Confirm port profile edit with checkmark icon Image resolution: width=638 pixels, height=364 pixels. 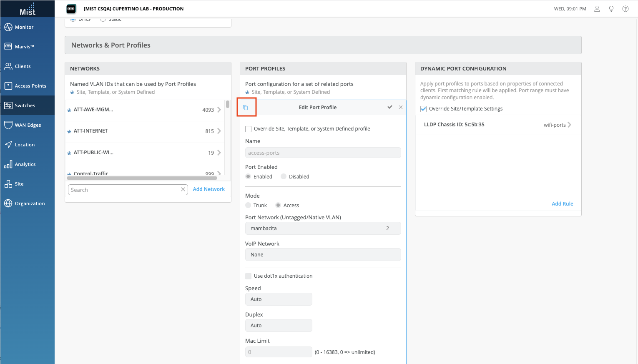389,107
